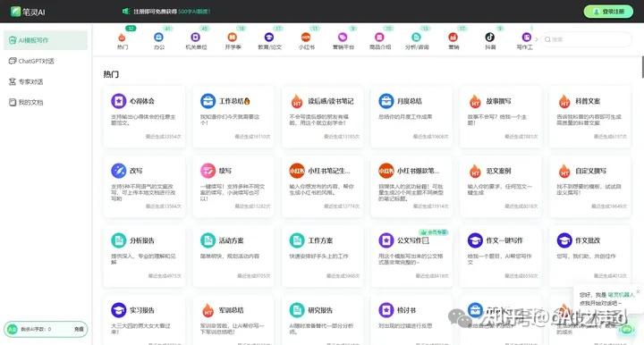This screenshot has width=644, height=345.
Task: Choose the 科普文案 flame icon
Action: tap(564, 101)
